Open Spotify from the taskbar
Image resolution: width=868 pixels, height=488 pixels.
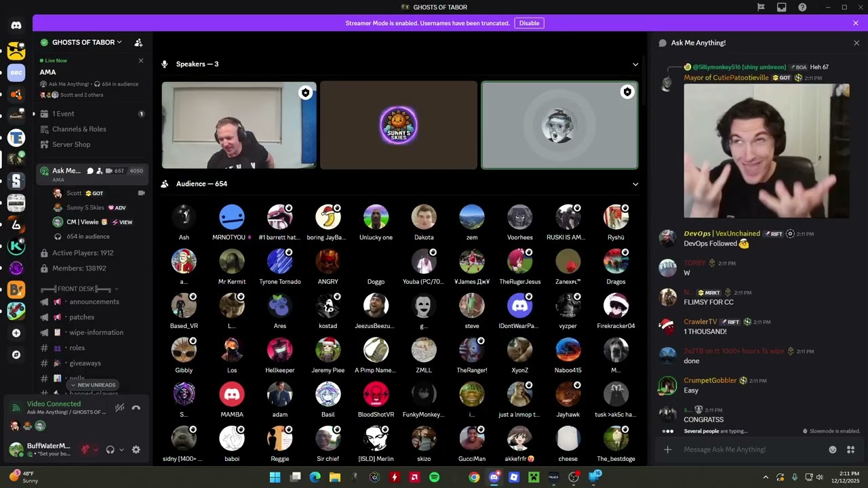[x=434, y=477]
